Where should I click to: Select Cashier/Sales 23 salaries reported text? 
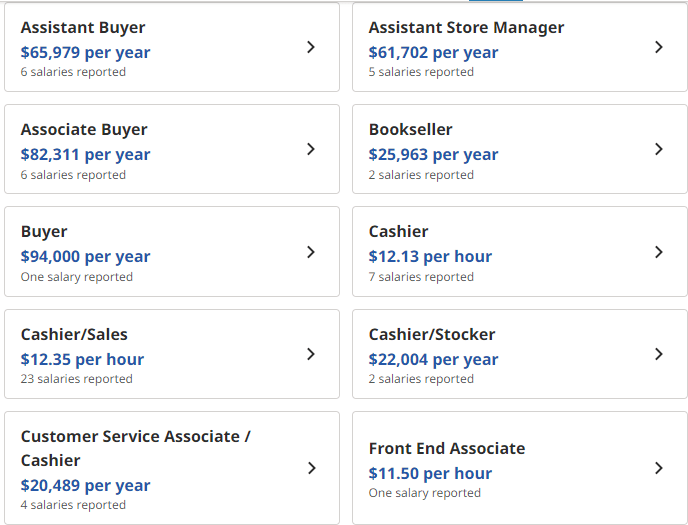pos(76,379)
